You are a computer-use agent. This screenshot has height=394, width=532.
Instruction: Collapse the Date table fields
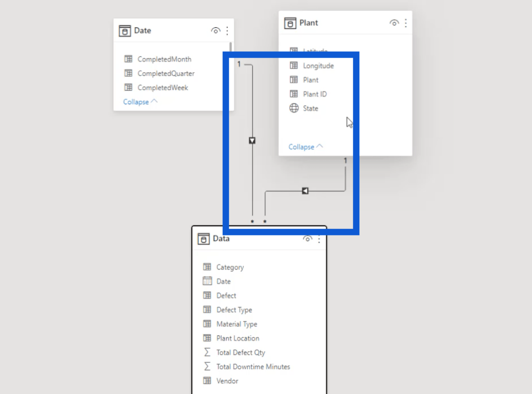(x=140, y=102)
